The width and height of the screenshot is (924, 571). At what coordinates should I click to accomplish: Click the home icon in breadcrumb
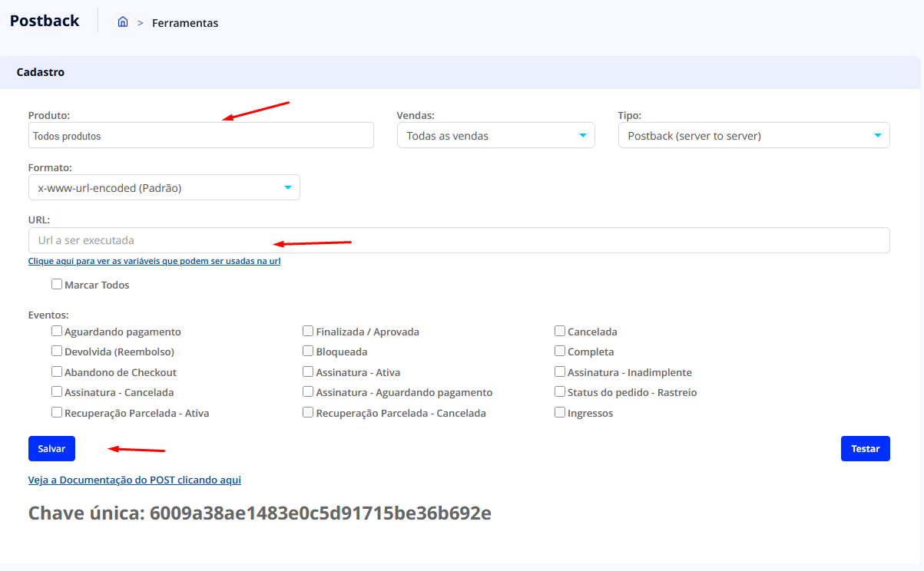point(123,22)
